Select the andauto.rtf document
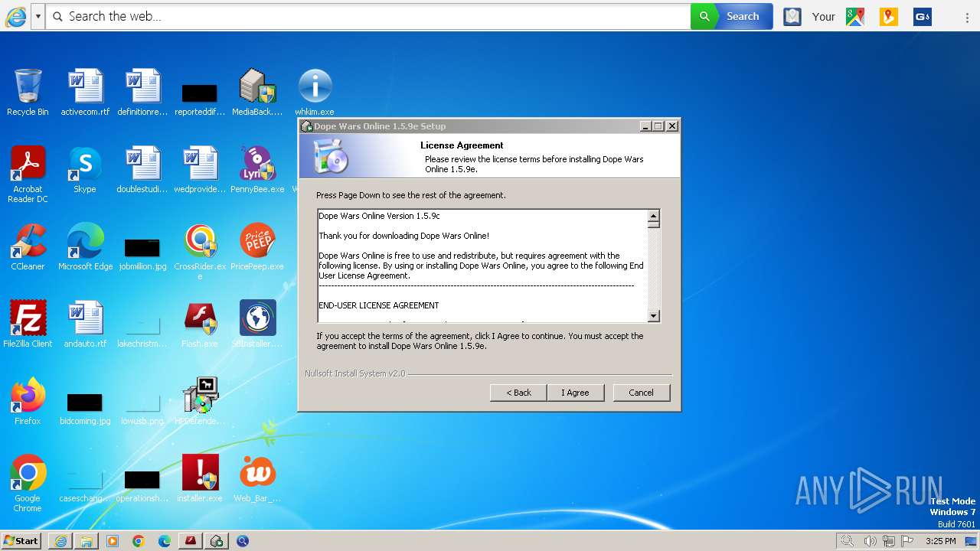This screenshot has height=551, width=980. click(85, 324)
